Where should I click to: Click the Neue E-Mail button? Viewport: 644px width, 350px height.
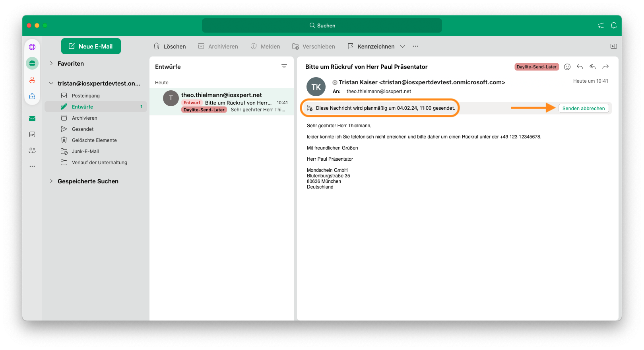[91, 46]
